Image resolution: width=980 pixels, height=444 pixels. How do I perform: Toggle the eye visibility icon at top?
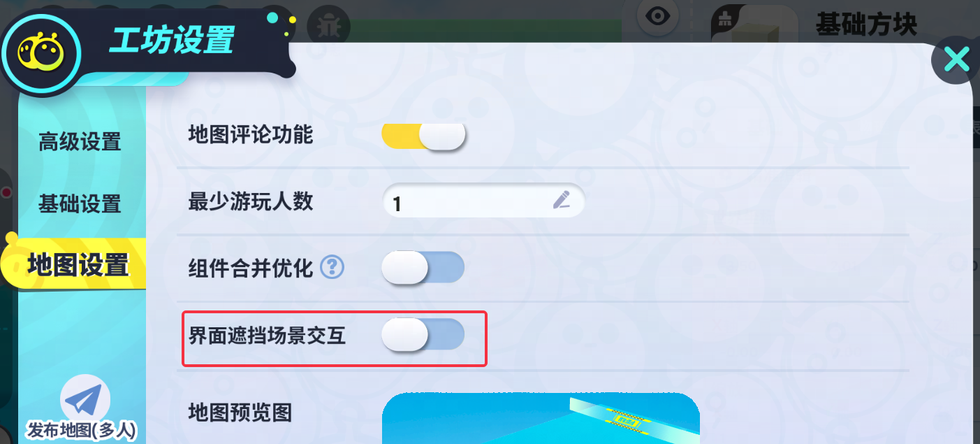click(x=657, y=17)
